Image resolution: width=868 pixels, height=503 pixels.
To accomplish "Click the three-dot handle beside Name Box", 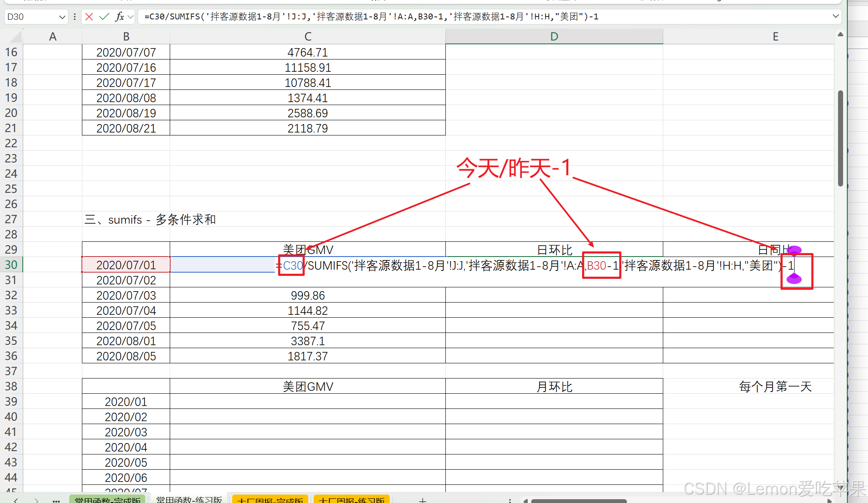I will (x=75, y=17).
